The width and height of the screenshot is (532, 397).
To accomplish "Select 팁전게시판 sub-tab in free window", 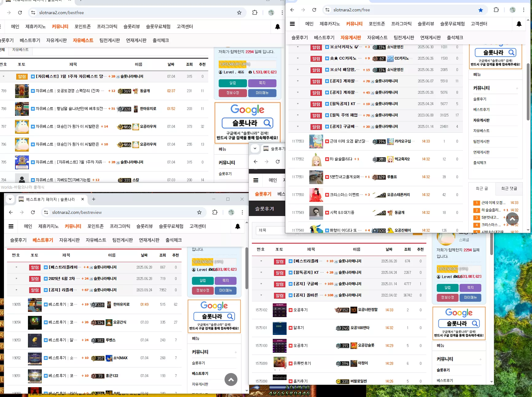I will point(404,37).
